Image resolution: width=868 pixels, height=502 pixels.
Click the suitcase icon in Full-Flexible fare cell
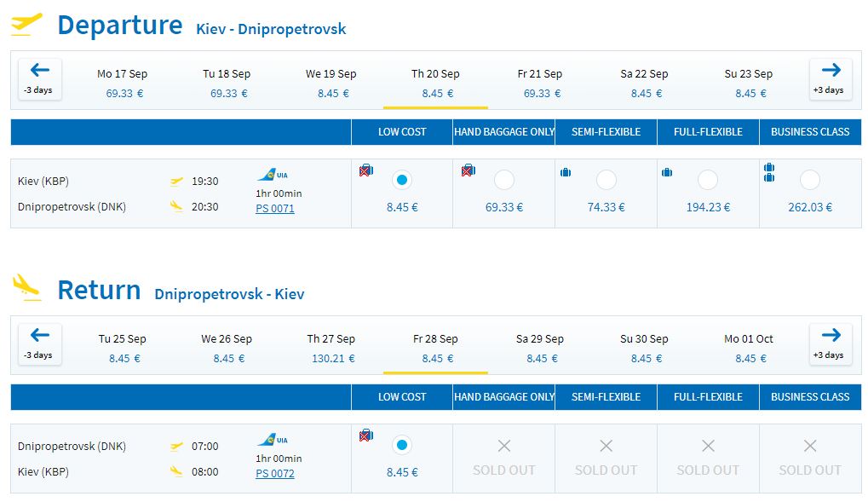coord(667,172)
